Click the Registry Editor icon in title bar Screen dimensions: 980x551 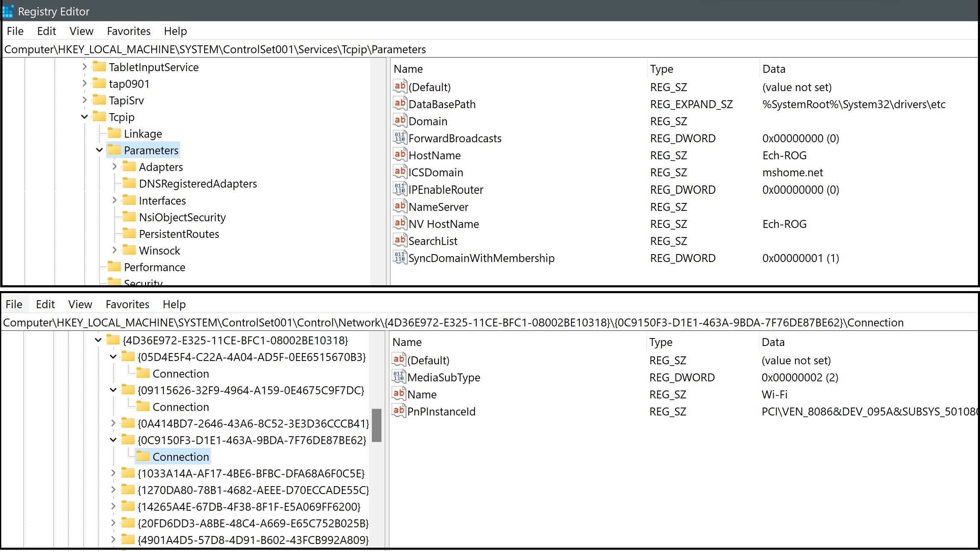click(x=8, y=11)
